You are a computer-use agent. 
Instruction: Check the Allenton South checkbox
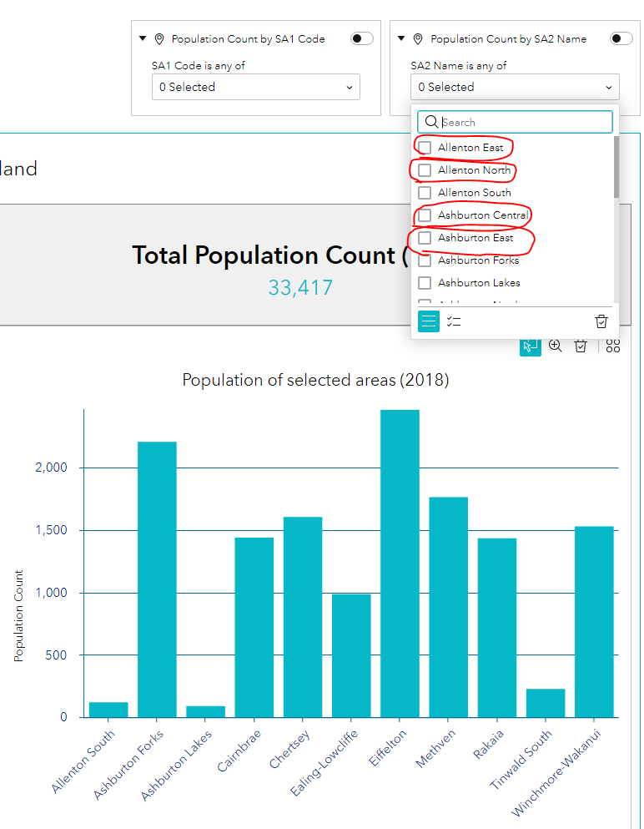[x=425, y=193]
